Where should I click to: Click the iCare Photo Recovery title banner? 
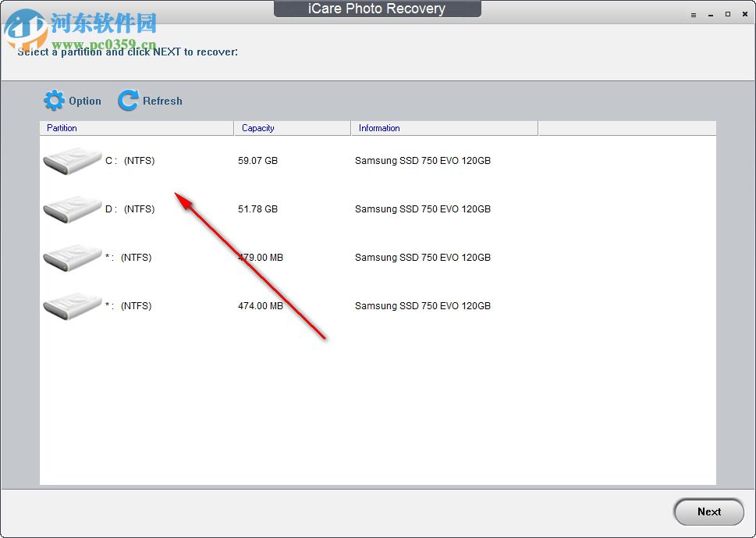tap(377, 9)
